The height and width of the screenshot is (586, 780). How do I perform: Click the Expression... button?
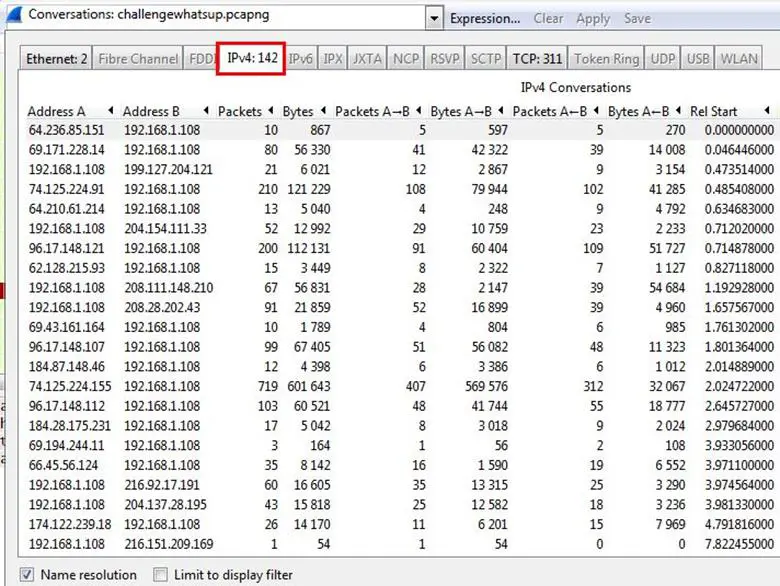pos(484,18)
